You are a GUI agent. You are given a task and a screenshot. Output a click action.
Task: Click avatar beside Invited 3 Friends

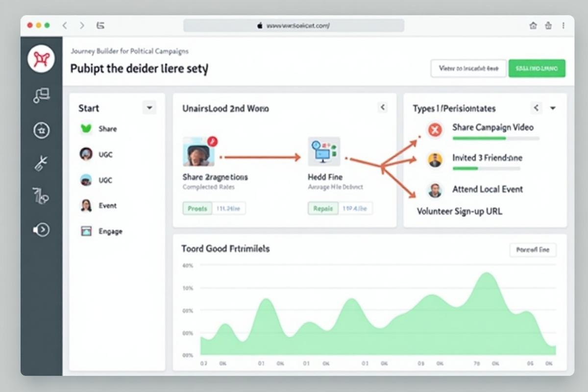tap(435, 160)
